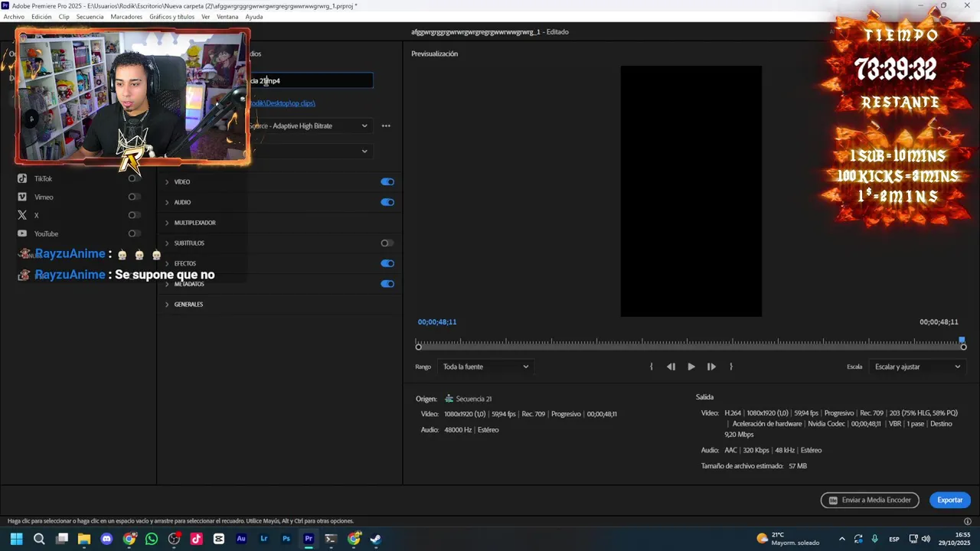Viewport: 980px width, 551px height.
Task: Open File Explorer from taskbar
Action: 84,539
